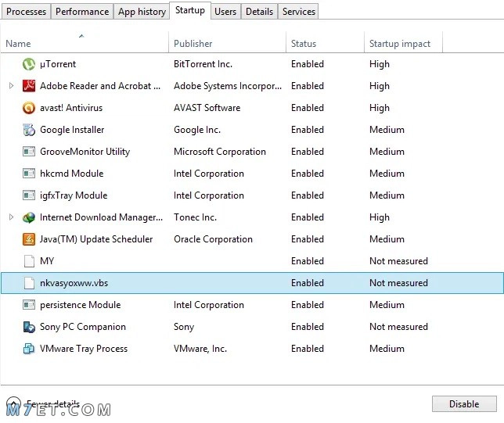Viewport: 504px width, 423px height.
Task: Go to the App history tab
Action: coord(142,12)
